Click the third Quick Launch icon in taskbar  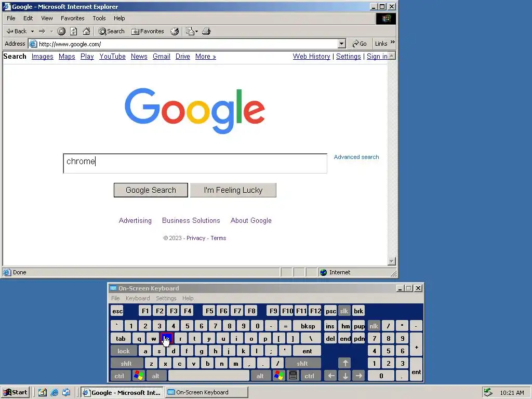(x=66, y=392)
